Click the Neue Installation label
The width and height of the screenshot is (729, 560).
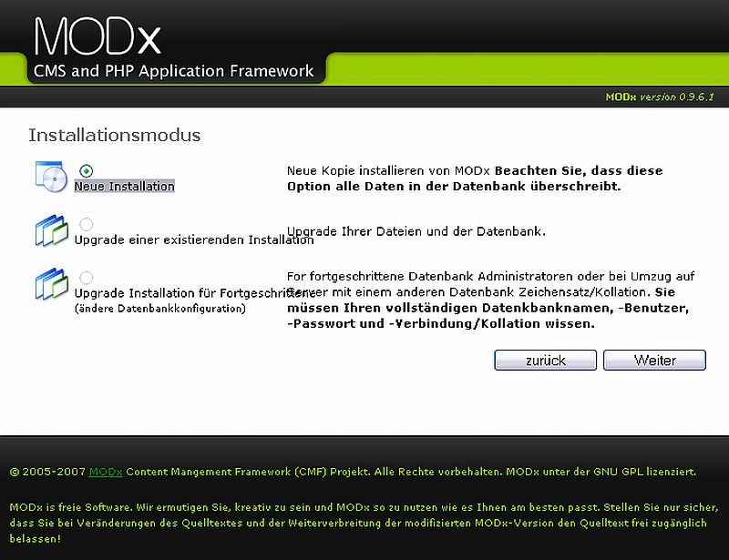coord(125,187)
